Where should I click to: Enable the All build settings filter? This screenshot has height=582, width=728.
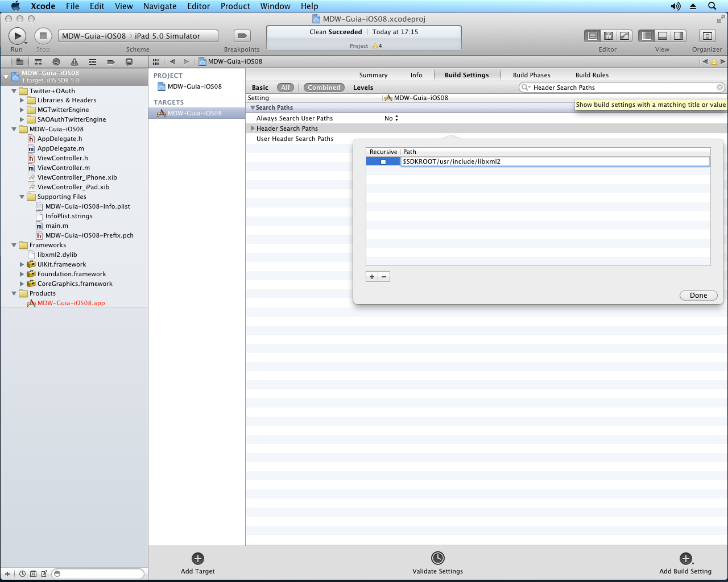286,88
